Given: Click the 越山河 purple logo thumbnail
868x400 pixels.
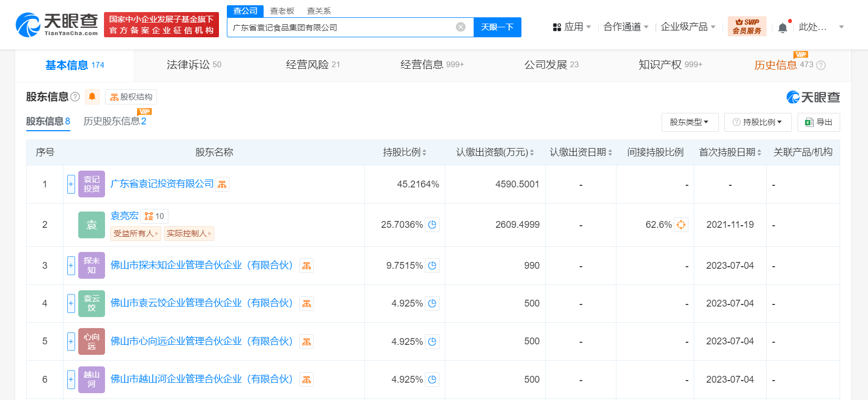Looking at the screenshot, I should (x=91, y=380).
